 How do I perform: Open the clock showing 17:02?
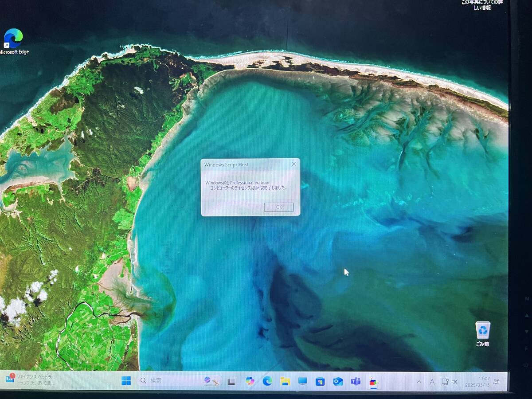[477, 381]
